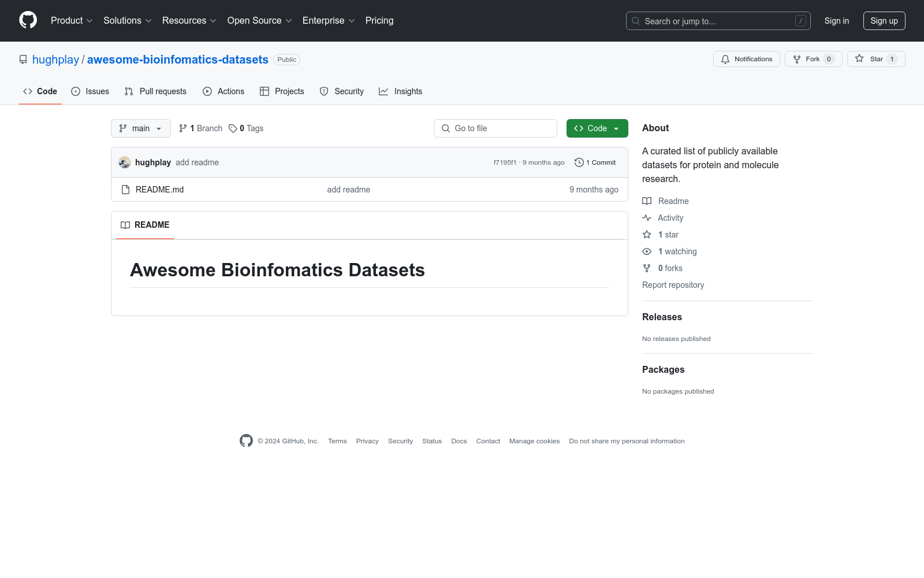The image size is (924, 578).
Task: Click the fork icon in Fork button
Action: tap(797, 59)
